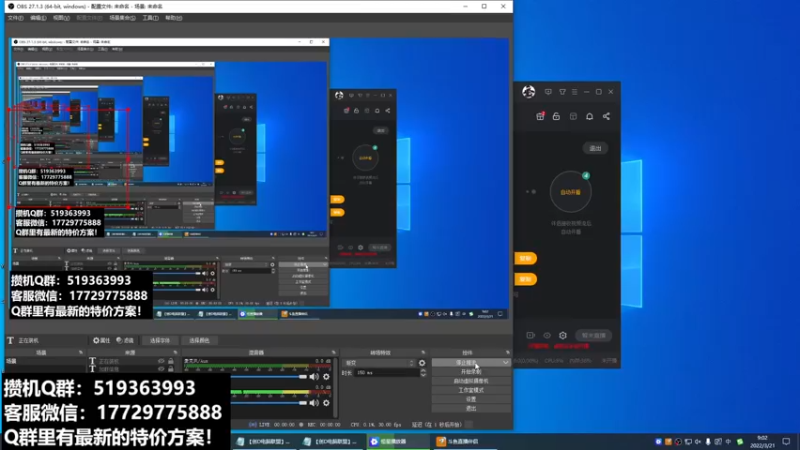Open the bell notifications icon in the companion
The height and width of the screenshot is (450, 800).
click(x=589, y=116)
